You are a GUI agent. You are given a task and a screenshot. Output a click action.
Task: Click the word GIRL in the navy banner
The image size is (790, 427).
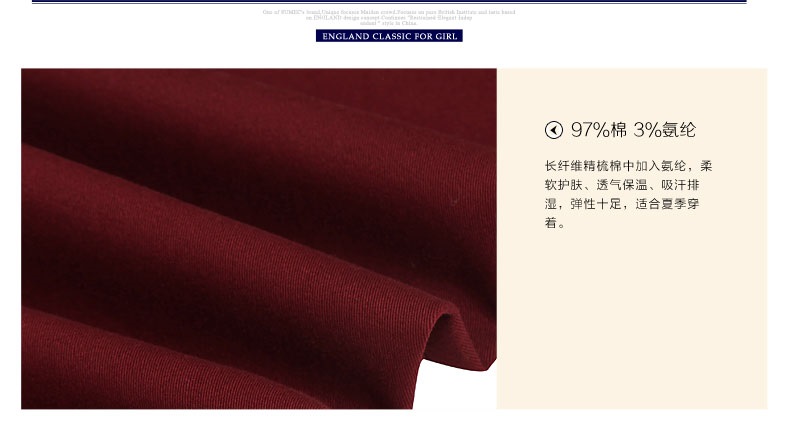[x=446, y=36]
